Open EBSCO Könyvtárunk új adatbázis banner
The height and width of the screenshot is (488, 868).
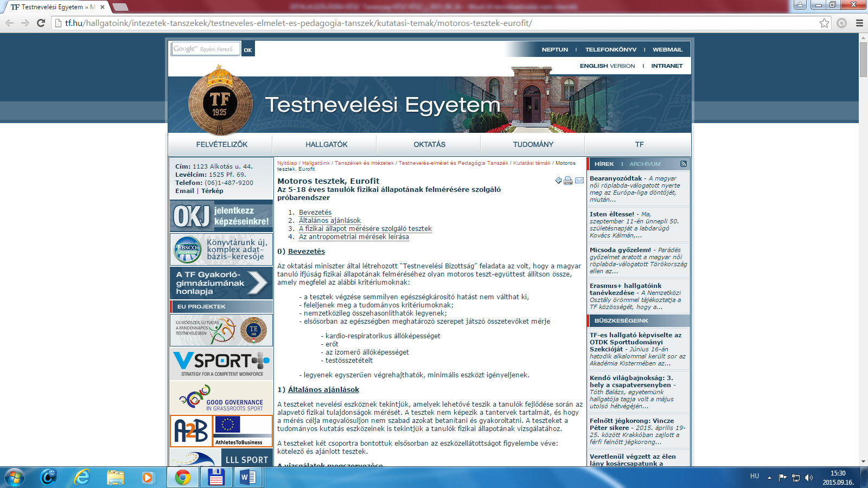pos(221,249)
